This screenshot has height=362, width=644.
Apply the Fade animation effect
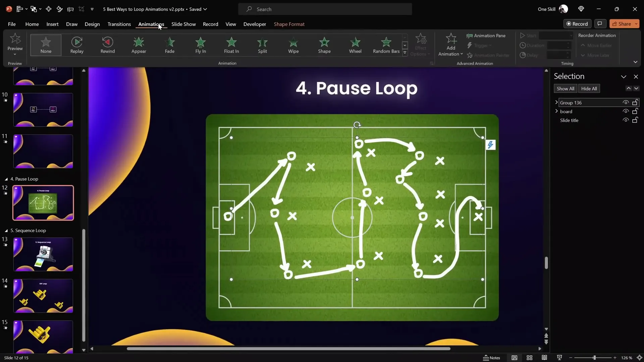coord(170,45)
